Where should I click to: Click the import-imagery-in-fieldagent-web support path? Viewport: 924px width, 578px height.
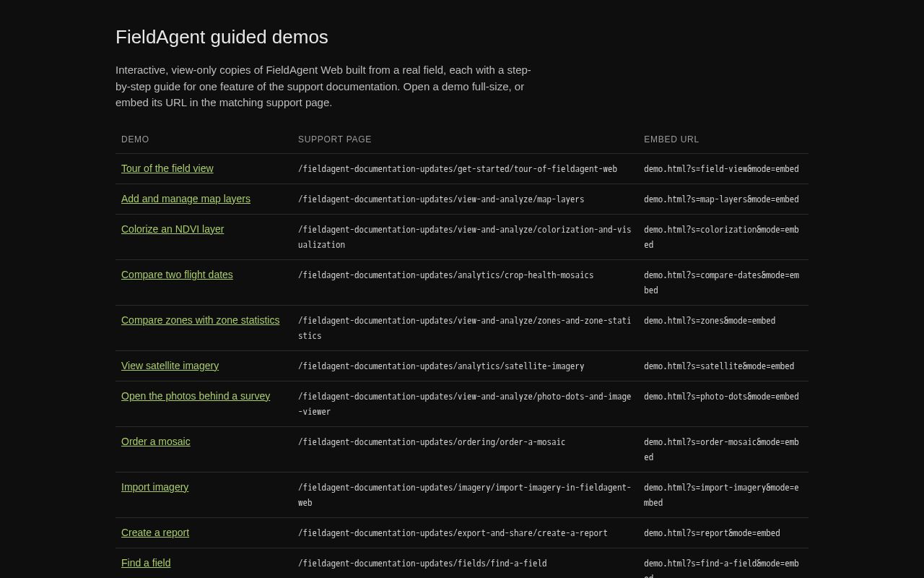[465, 495]
